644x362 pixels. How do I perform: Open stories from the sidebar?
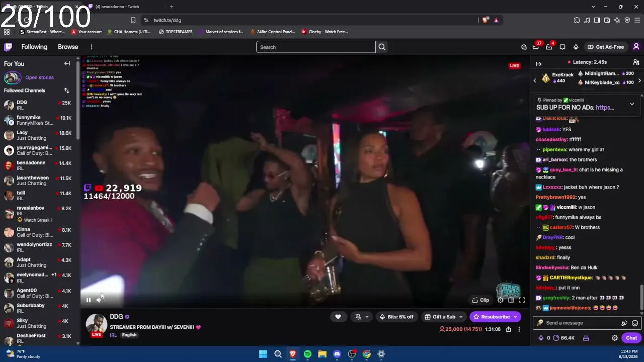39,77
